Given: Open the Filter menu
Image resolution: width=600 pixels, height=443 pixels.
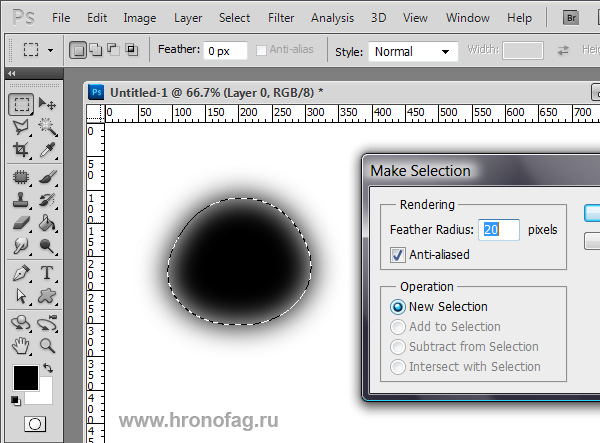Looking at the screenshot, I should tap(281, 18).
